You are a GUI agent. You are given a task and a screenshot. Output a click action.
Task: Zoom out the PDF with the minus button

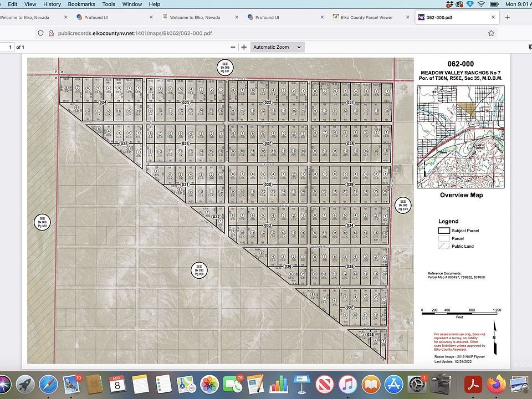coord(233,47)
